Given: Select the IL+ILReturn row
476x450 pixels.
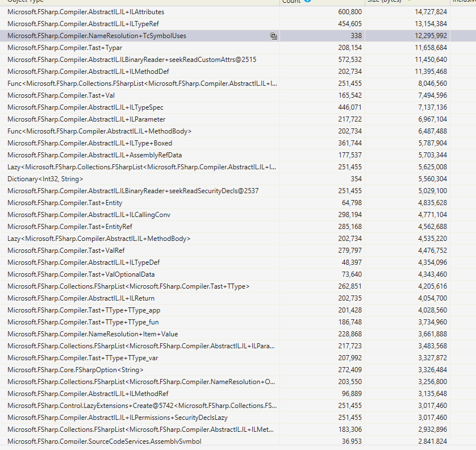Looking at the screenshot, I should (x=238, y=298).
